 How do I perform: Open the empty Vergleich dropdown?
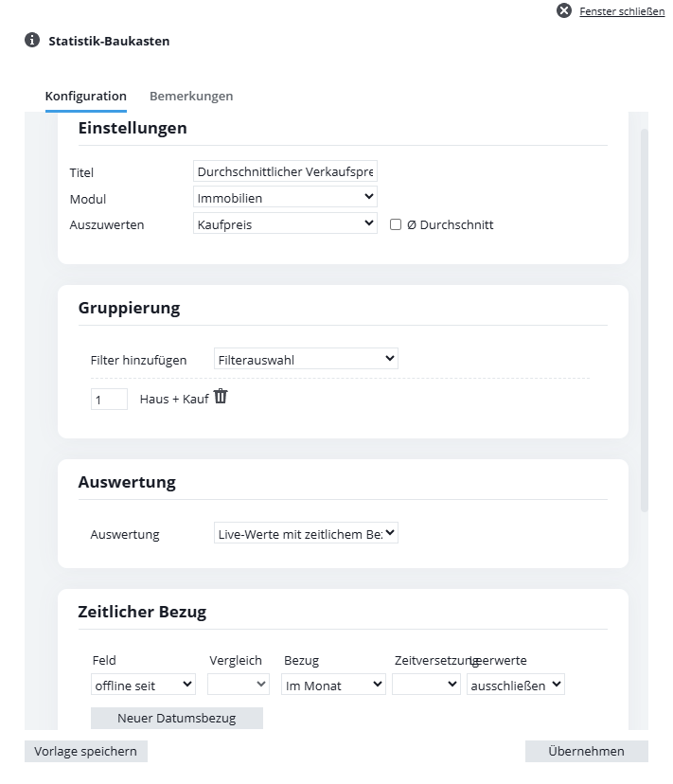click(x=239, y=685)
